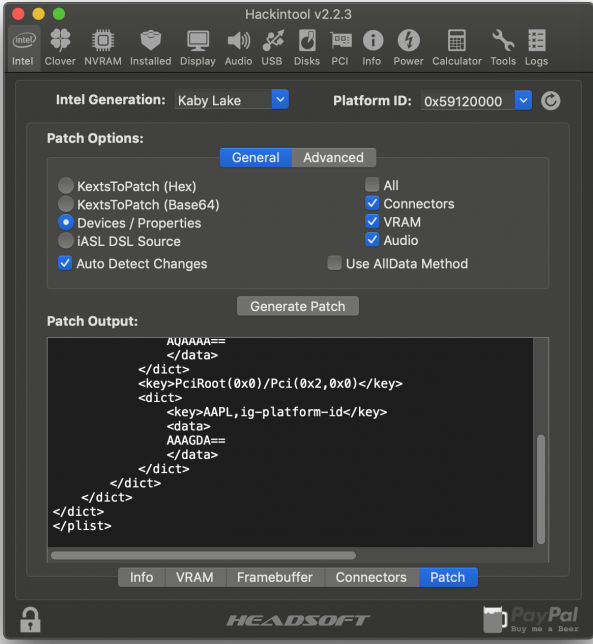The width and height of the screenshot is (593, 644).
Task: Select KextsToPatch (Base64) radio button
Action: point(66,204)
